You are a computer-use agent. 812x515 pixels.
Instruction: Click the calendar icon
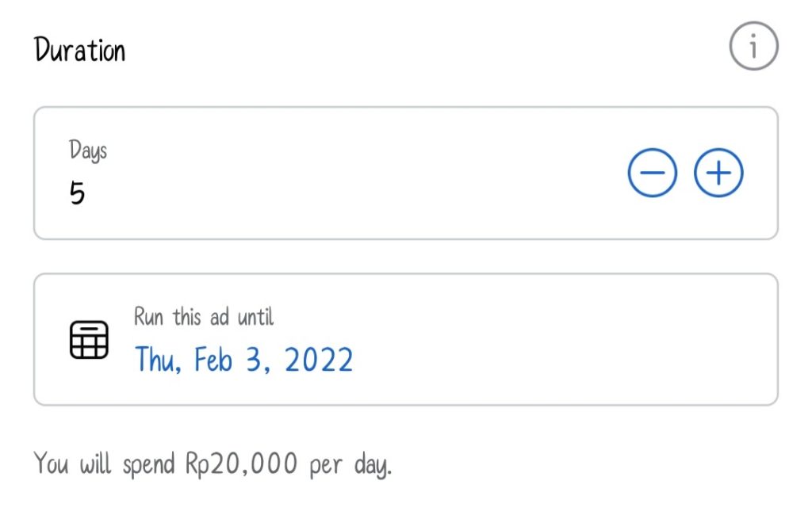point(89,340)
